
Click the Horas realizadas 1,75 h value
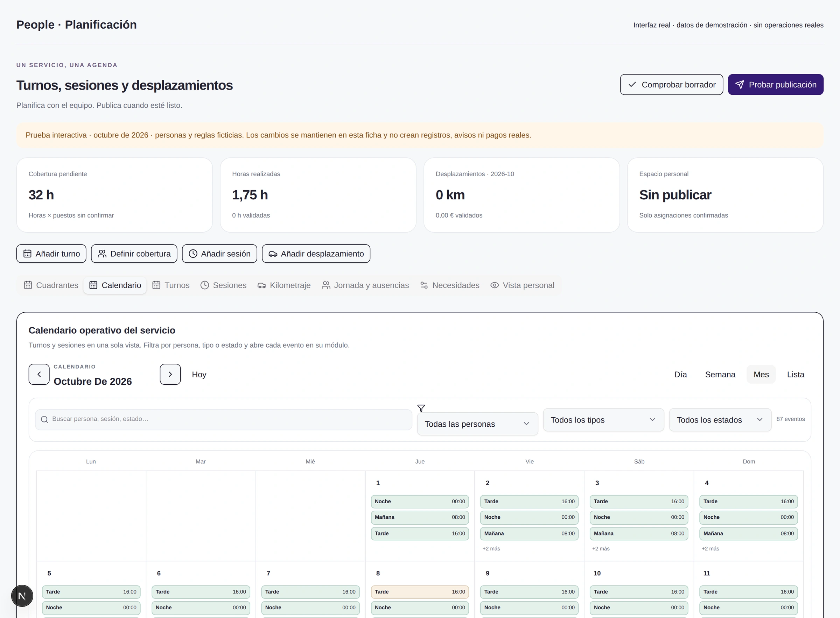click(x=250, y=195)
